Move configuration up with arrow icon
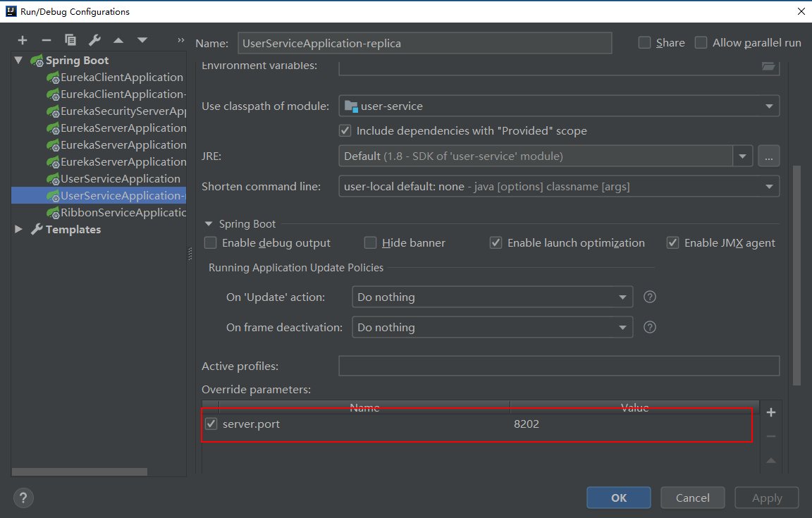 [x=118, y=40]
